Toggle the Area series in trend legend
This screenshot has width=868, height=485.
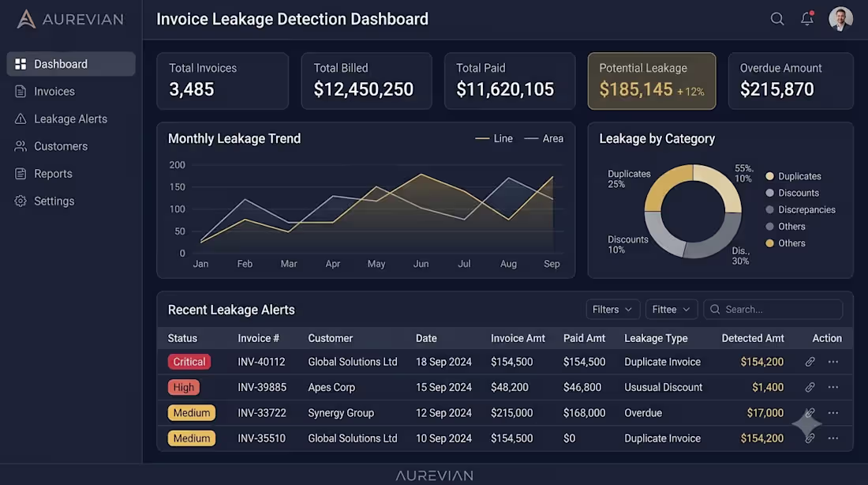pyautogui.click(x=544, y=138)
